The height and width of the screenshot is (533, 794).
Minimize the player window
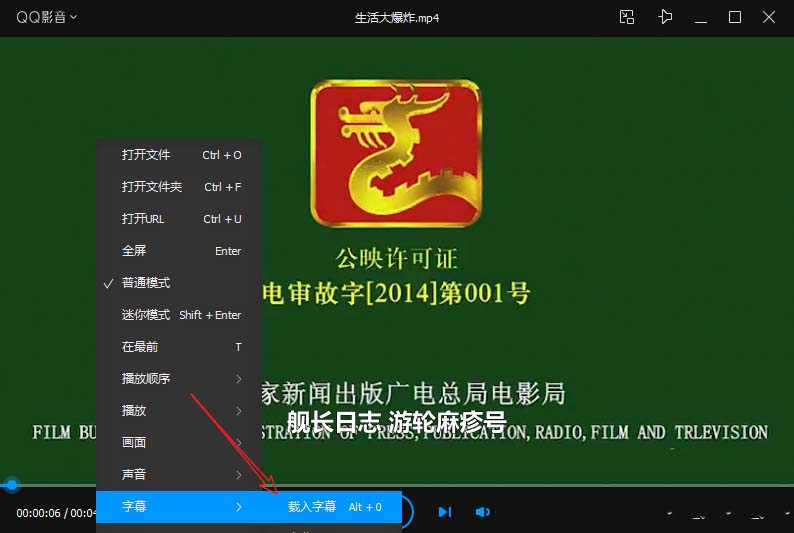702,17
